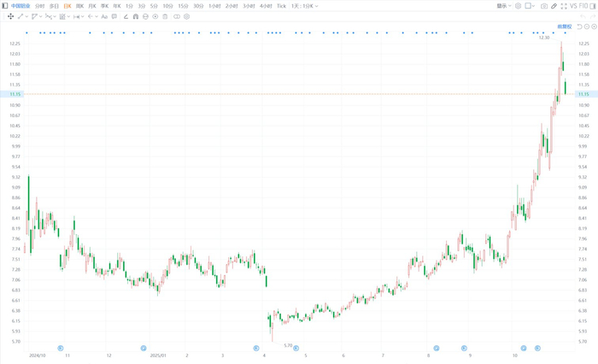This screenshot has height=364, width=598.
Task: Click the 中国铝业 stock name
Action: pyautogui.click(x=21, y=6)
